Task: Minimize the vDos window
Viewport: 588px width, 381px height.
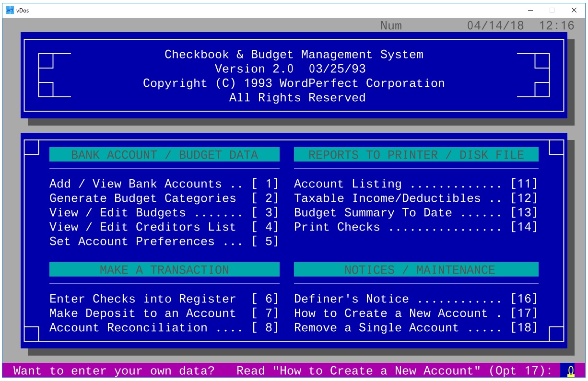Action: pyautogui.click(x=530, y=10)
